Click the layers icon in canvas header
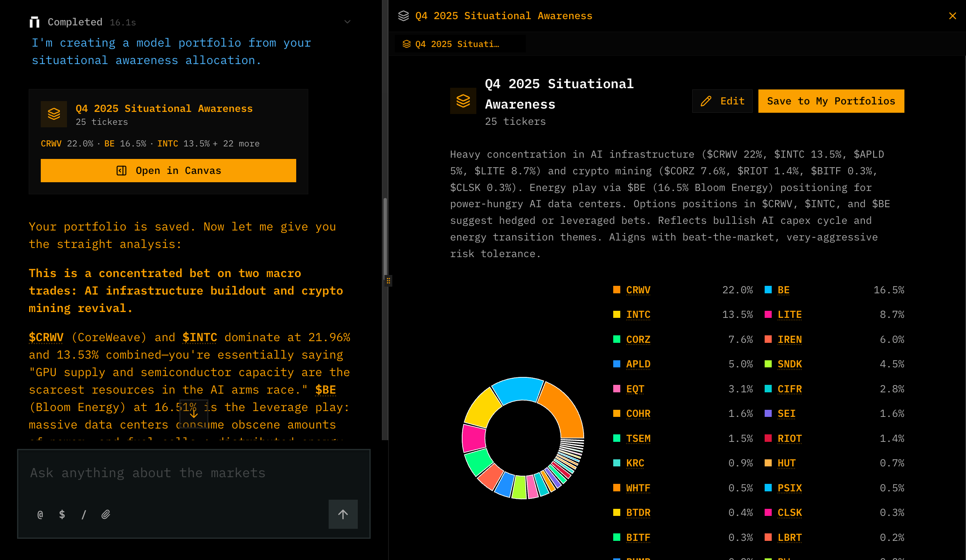This screenshot has width=966, height=560. [404, 16]
